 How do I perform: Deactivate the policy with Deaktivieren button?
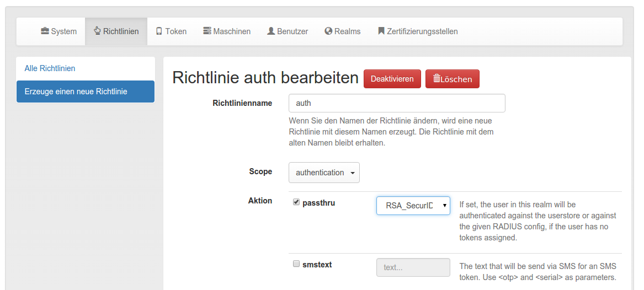pyautogui.click(x=392, y=79)
